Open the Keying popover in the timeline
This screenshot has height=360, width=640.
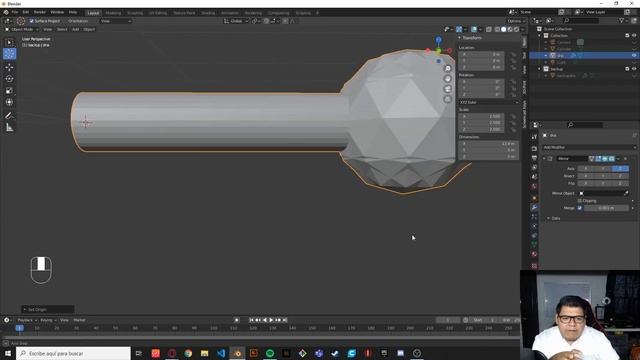click(48, 320)
